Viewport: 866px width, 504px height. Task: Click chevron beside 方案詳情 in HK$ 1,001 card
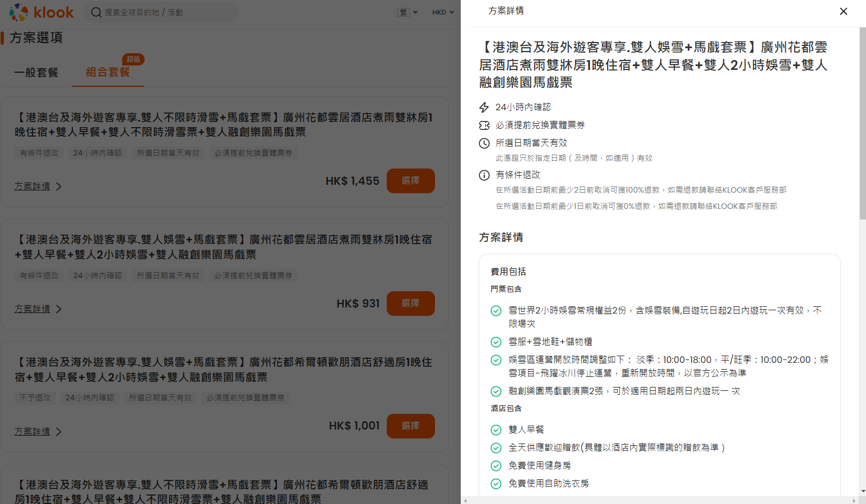[x=59, y=432]
